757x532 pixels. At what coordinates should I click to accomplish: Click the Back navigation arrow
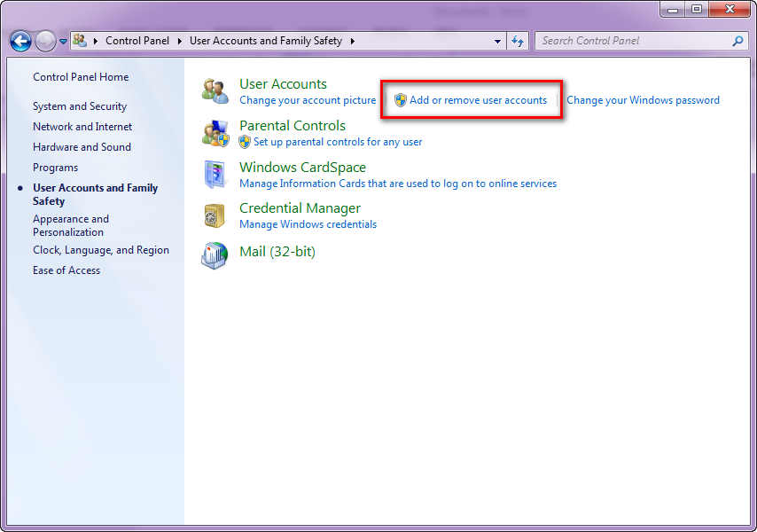20,41
